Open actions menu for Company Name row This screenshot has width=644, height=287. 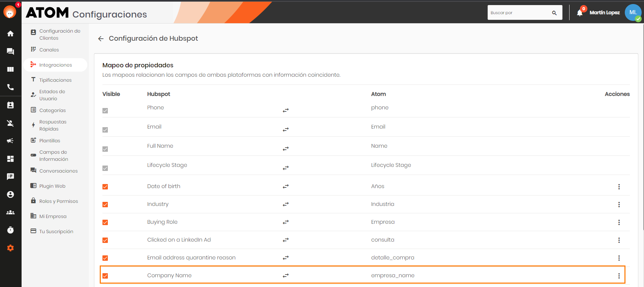pyautogui.click(x=619, y=276)
